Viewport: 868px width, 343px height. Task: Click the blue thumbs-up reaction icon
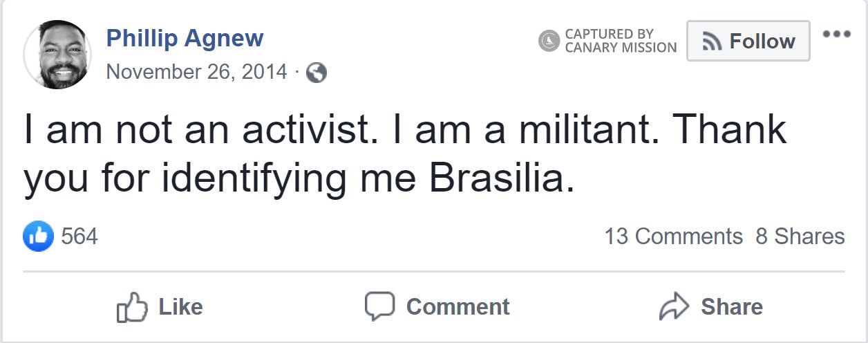39,237
